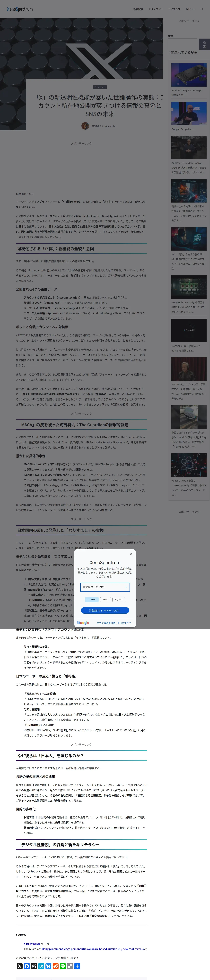Close the XenoSpectrum donation popup
The height and width of the screenshot is (980, 210).
[131, 554]
